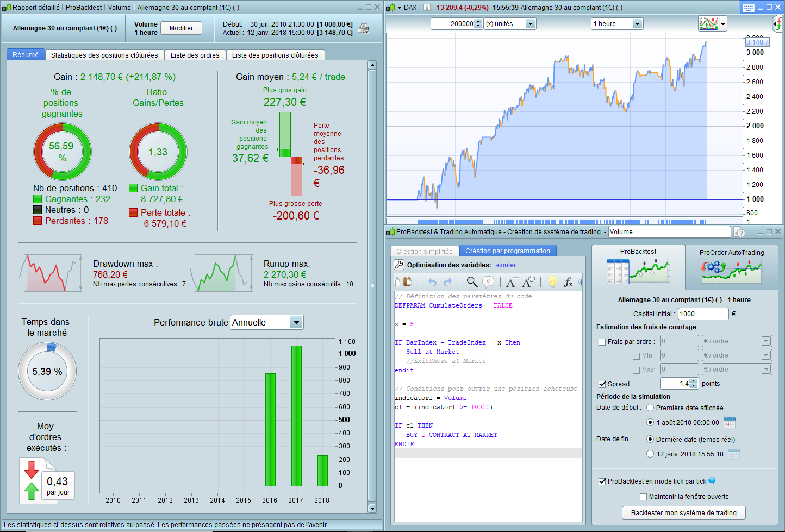This screenshot has height=532, width=785.
Task: Toggle comment on the code line
Action: tap(488, 281)
